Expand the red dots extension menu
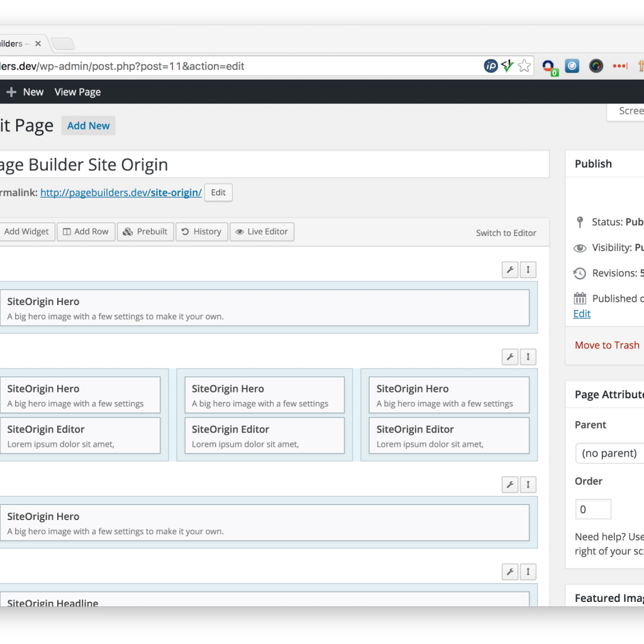644x644 pixels. tap(619, 65)
